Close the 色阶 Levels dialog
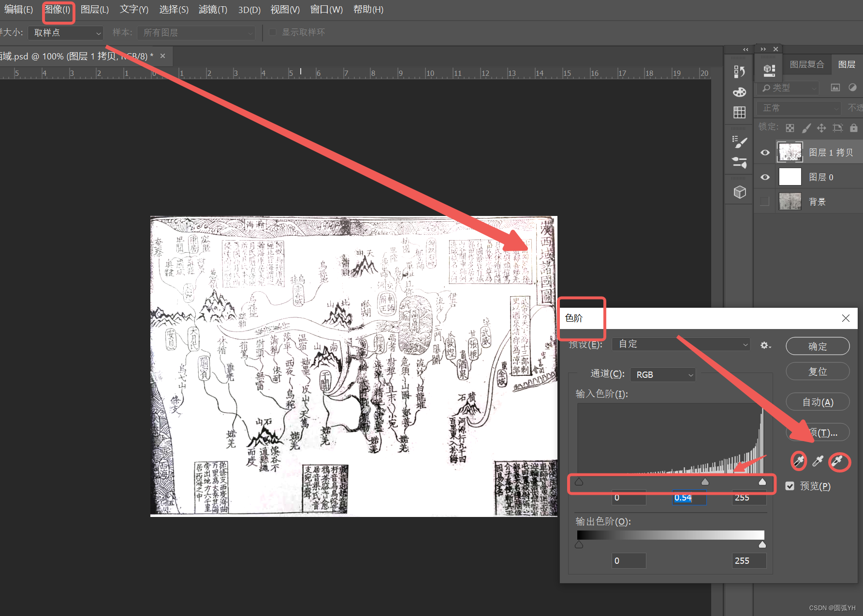 click(846, 318)
